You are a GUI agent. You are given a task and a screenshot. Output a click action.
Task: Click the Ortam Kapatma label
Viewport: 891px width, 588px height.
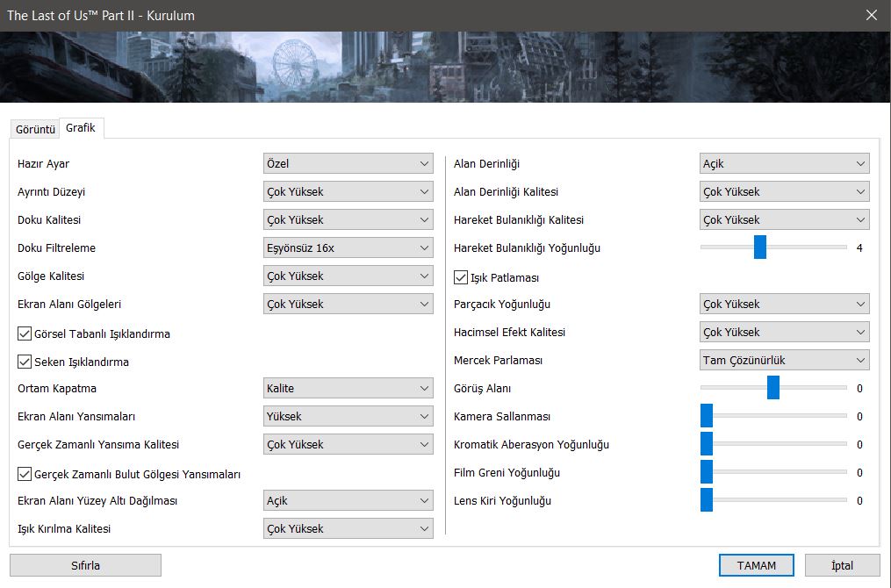57,388
